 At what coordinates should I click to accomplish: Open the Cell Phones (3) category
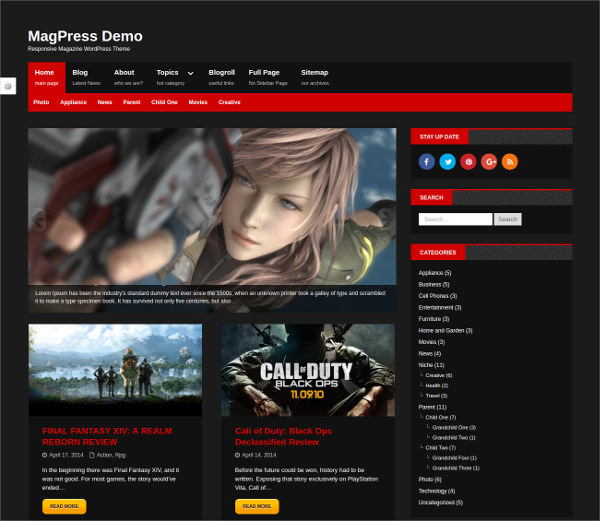(x=438, y=296)
